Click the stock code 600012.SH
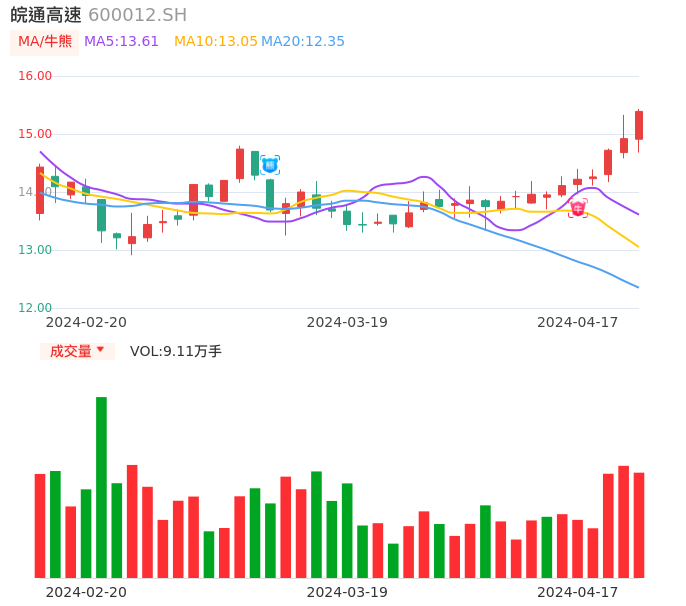Screen dimensions: 686x606 tap(137, 15)
